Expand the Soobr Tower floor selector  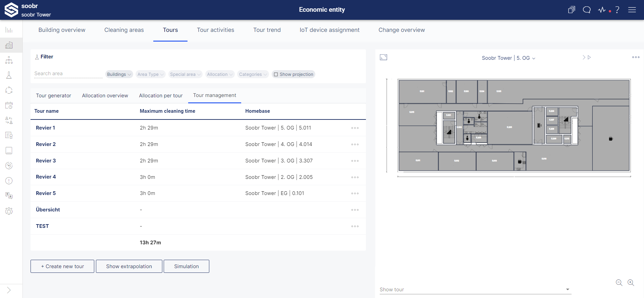coord(508,58)
